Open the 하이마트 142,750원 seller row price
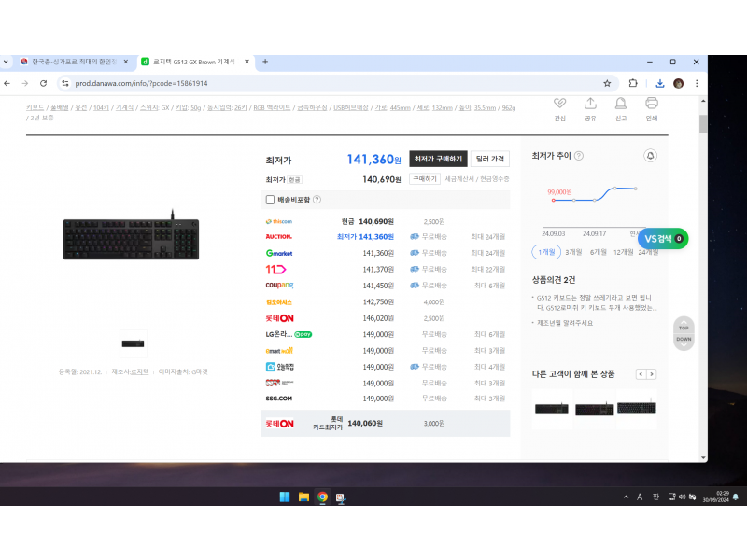Image resolution: width=747 pixels, height=560 pixels. 378,301
